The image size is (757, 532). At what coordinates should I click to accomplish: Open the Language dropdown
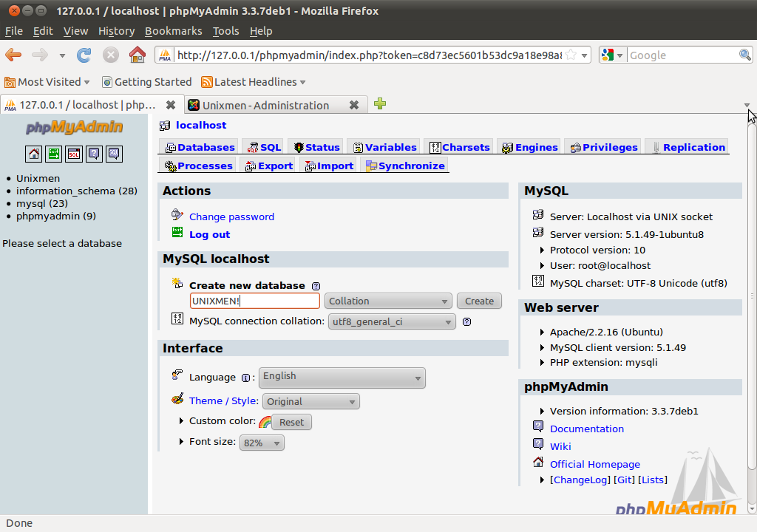click(x=342, y=378)
